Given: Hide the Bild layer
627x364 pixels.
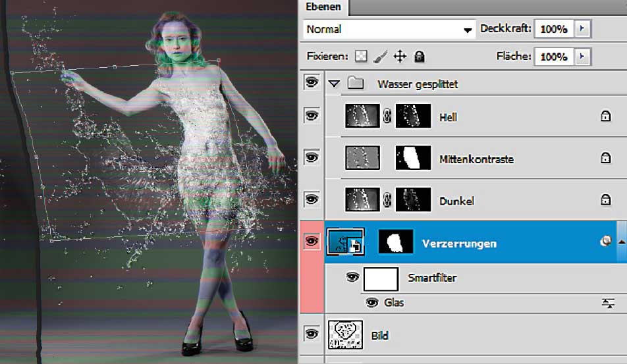Looking at the screenshot, I should click(x=312, y=334).
